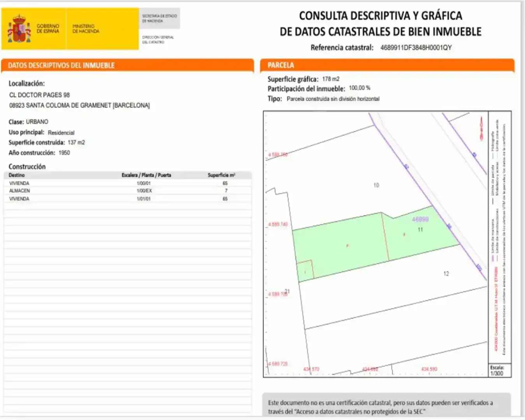The width and height of the screenshot is (525, 420).
Task: Click 'DIRECCIÓN GENERAL DEL CATASTRO' label
Action: click(158, 39)
